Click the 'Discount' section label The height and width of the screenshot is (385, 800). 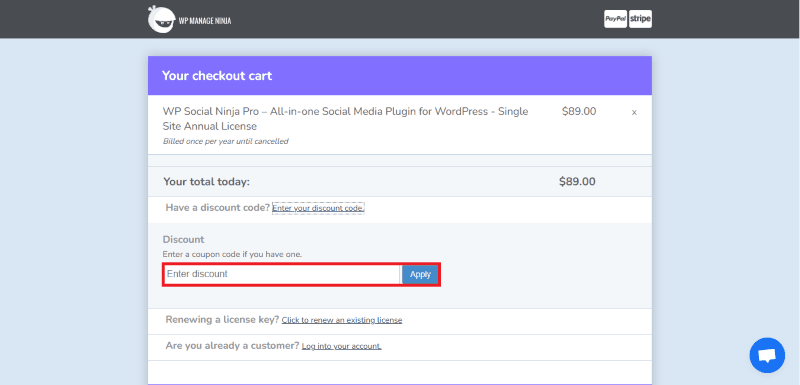(x=183, y=239)
